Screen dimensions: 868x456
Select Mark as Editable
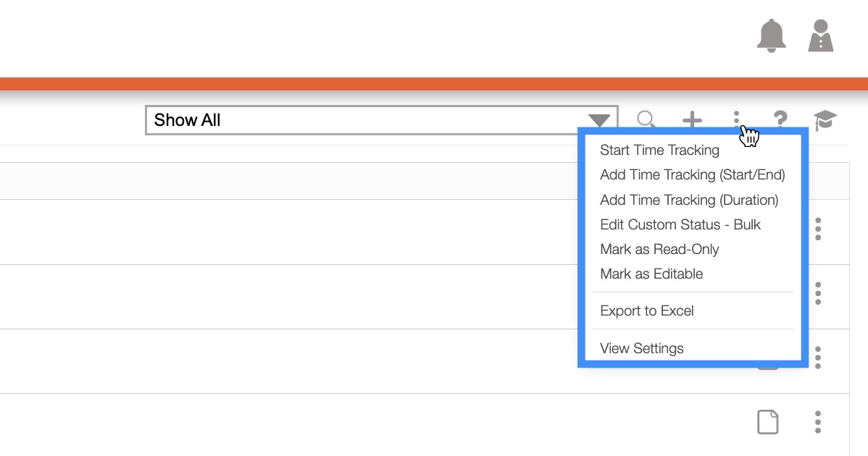[651, 274]
